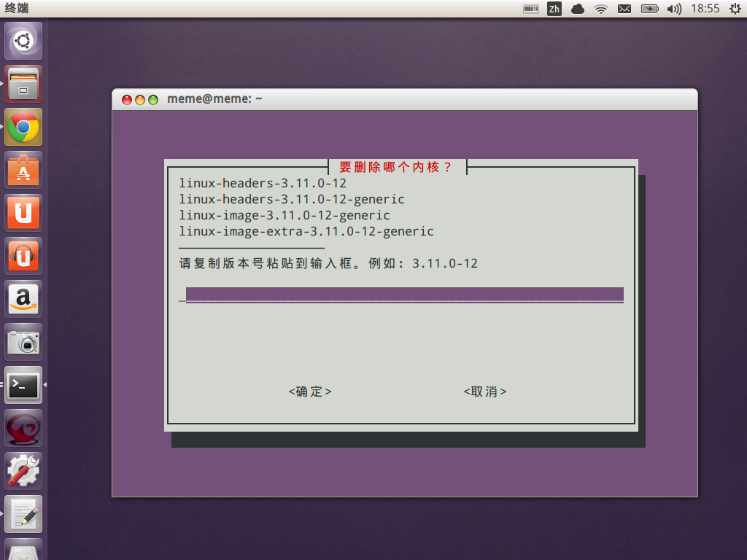
Task: Open the system power gear menu
Action: click(x=735, y=9)
